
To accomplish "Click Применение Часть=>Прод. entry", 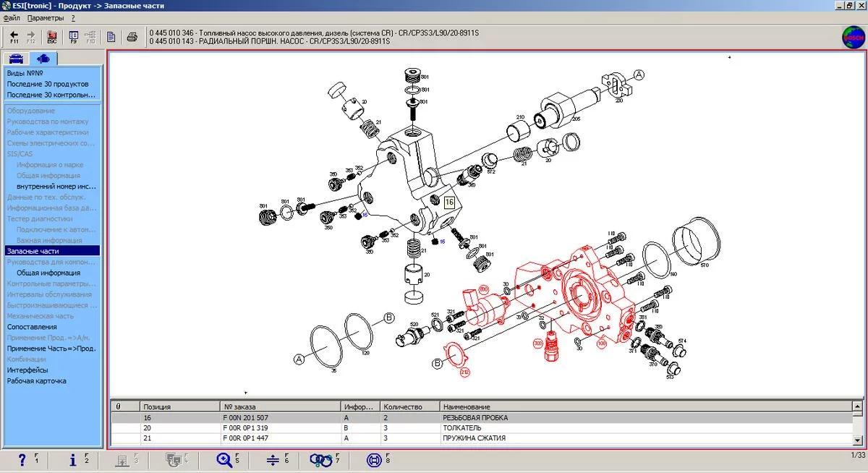I will (x=51, y=348).
